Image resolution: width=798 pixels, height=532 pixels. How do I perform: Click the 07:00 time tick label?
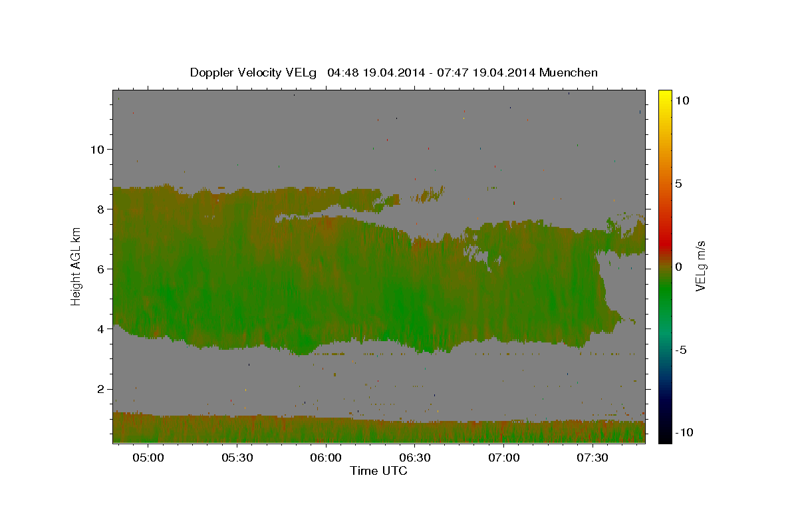click(x=504, y=458)
